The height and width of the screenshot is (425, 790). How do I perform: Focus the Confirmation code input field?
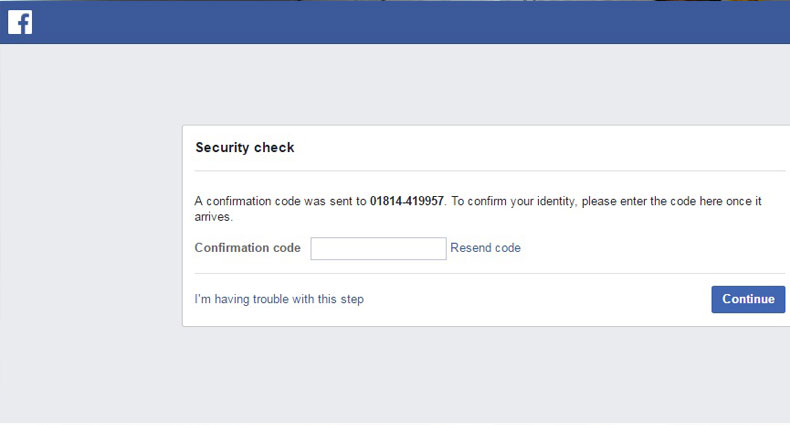(378, 248)
